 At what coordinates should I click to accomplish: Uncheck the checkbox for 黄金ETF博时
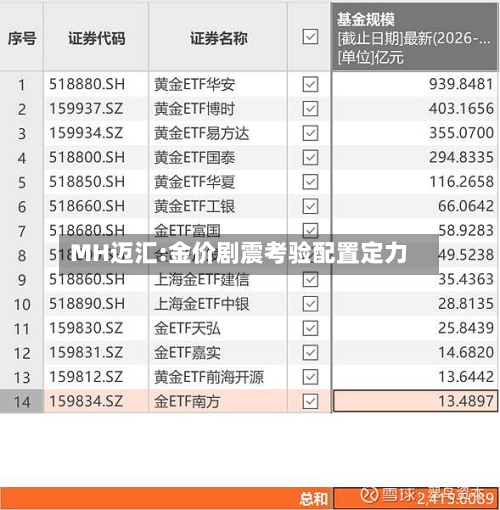(310, 109)
